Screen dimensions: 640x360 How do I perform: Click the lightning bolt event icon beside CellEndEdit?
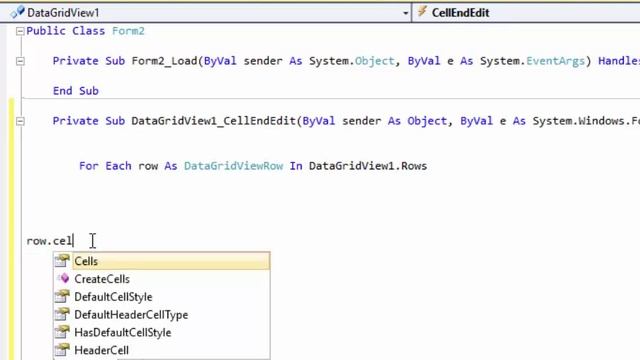pos(422,12)
